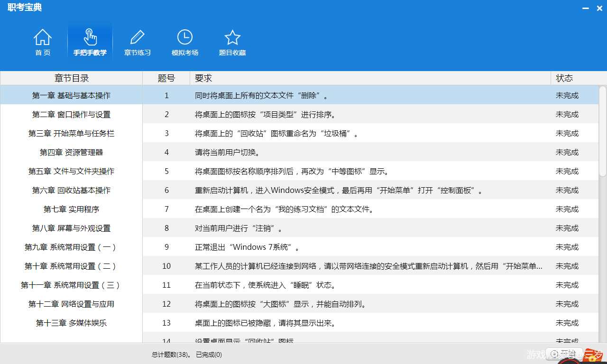Select question 将桌面上的“回收站”图标重命名为“垃圾桶”

[370, 133]
